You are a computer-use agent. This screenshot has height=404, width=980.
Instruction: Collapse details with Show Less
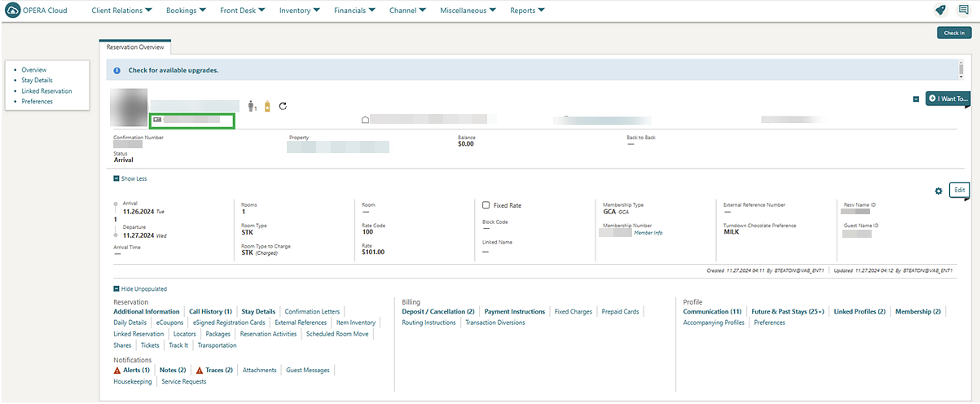tap(130, 178)
